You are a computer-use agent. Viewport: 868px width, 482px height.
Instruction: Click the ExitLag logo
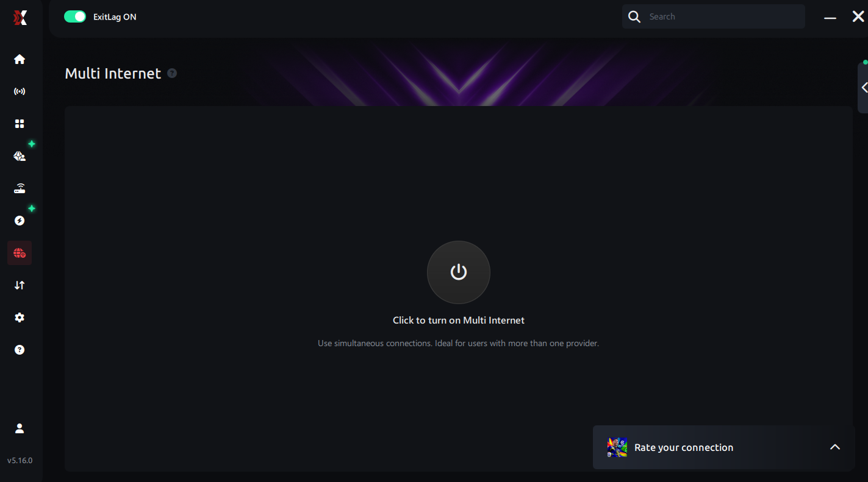coord(20,18)
